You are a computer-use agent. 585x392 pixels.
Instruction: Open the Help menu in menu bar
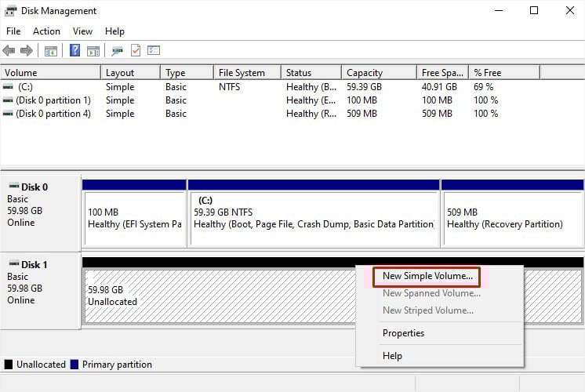[x=114, y=31]
